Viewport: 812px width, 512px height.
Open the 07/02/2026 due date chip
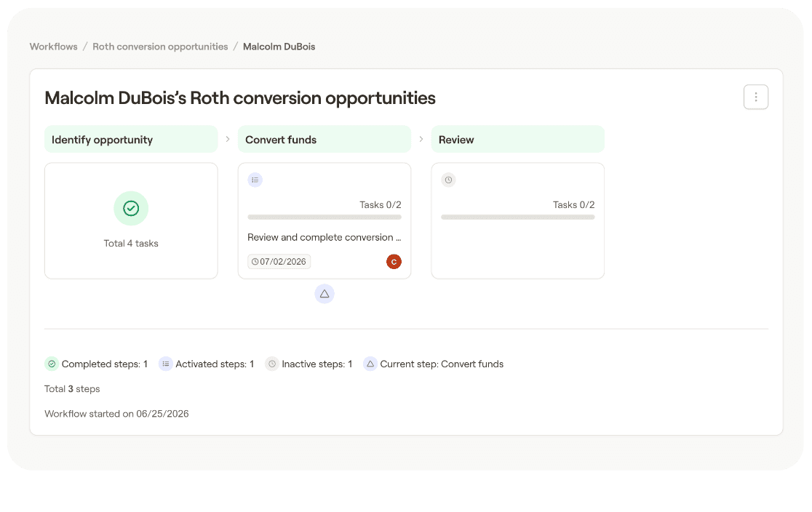point(279,261)
